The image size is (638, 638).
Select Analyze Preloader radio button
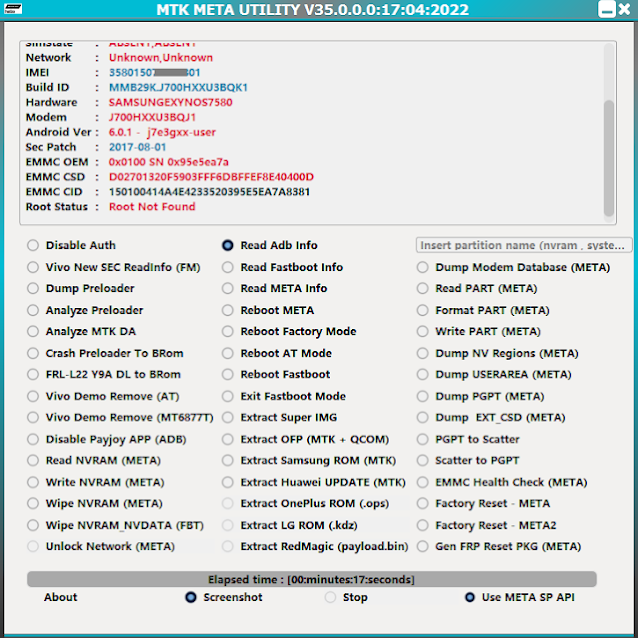coord(33,310)
